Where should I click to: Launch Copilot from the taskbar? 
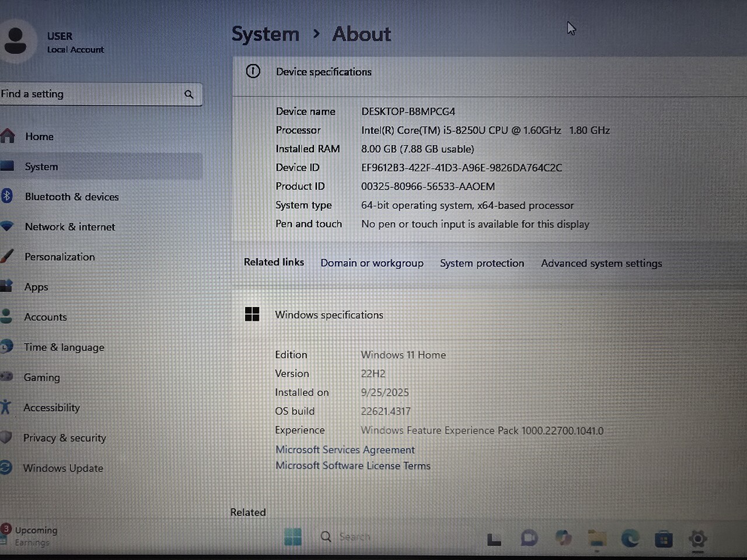click(563, 538)
